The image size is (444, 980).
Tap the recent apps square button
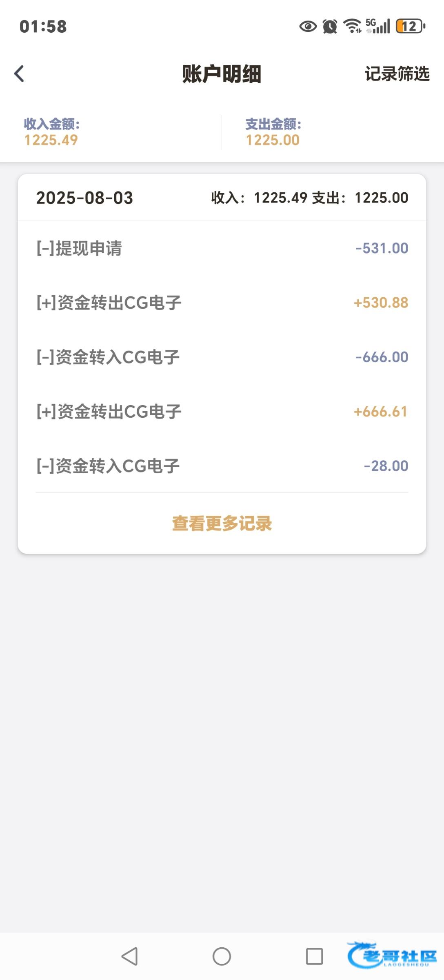tap(314, 956)
